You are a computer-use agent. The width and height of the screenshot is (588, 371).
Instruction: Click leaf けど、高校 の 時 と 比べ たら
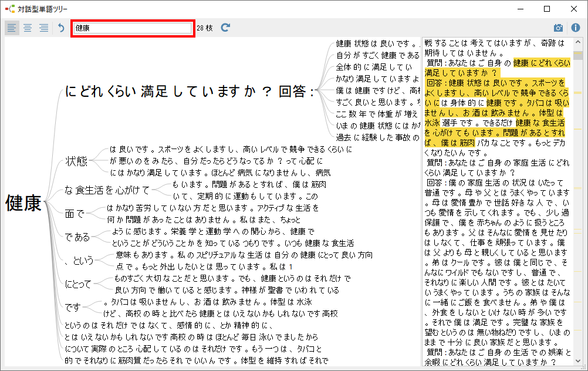click(221, 313)
